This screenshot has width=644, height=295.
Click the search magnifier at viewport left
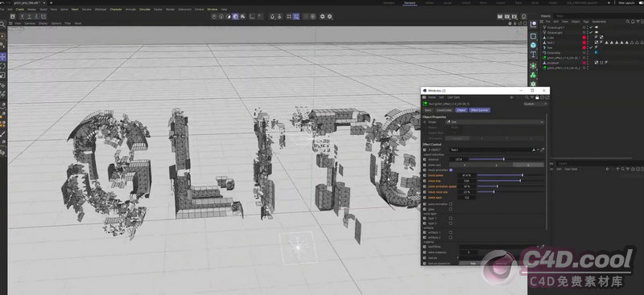2,25
